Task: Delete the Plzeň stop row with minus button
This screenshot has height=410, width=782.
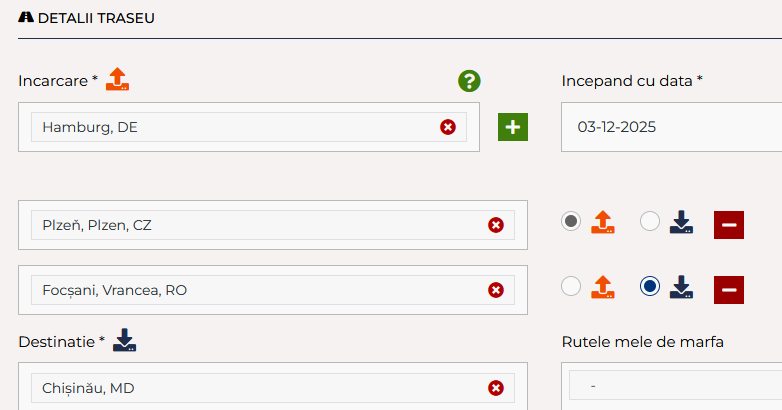Action: (728, 225)
